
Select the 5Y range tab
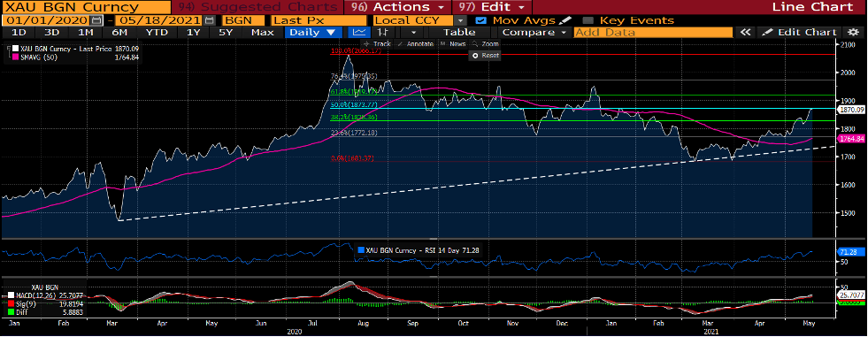coord(226,32)
